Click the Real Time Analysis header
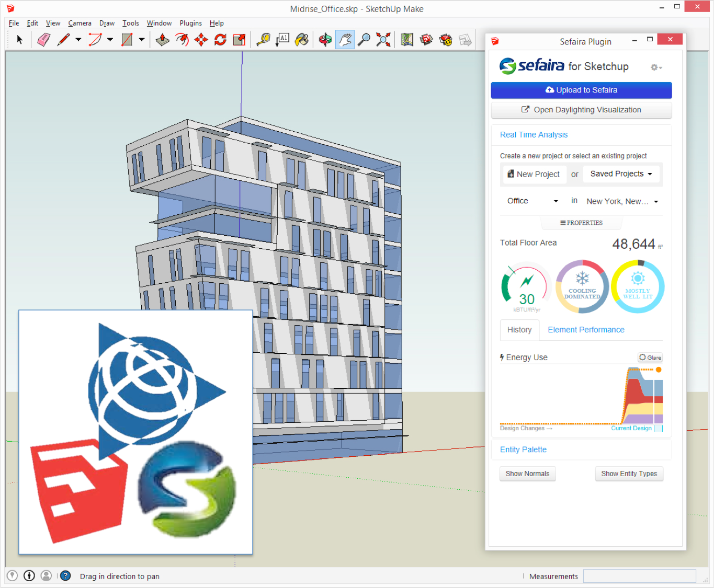The image size is (714, 588). click(x=534, y=135)
